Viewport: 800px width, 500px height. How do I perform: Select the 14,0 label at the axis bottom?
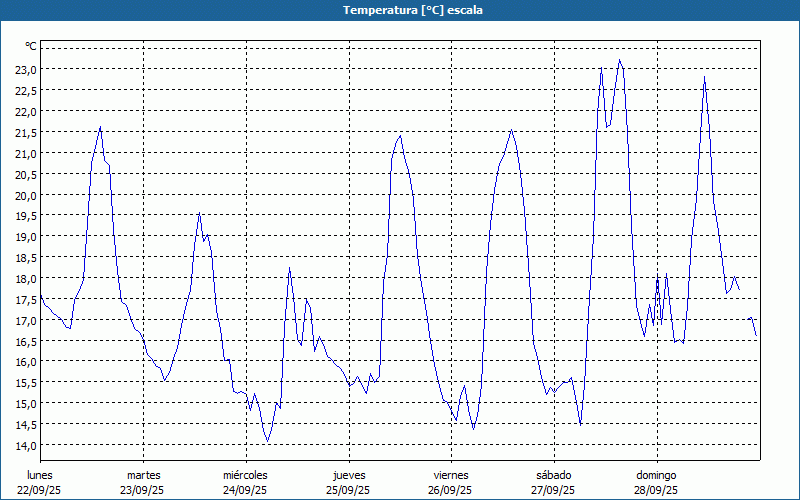pyautogui.click(x=25, y=445)
